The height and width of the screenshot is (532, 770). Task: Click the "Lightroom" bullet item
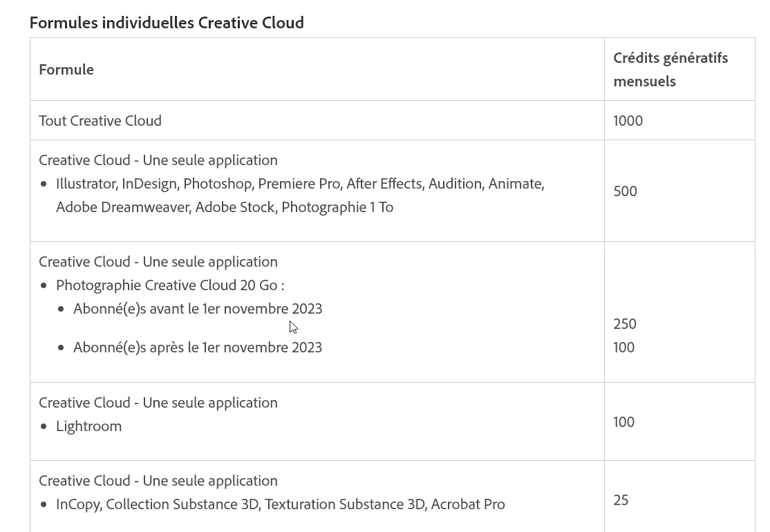pyautogui.click(x=88, y=426)
